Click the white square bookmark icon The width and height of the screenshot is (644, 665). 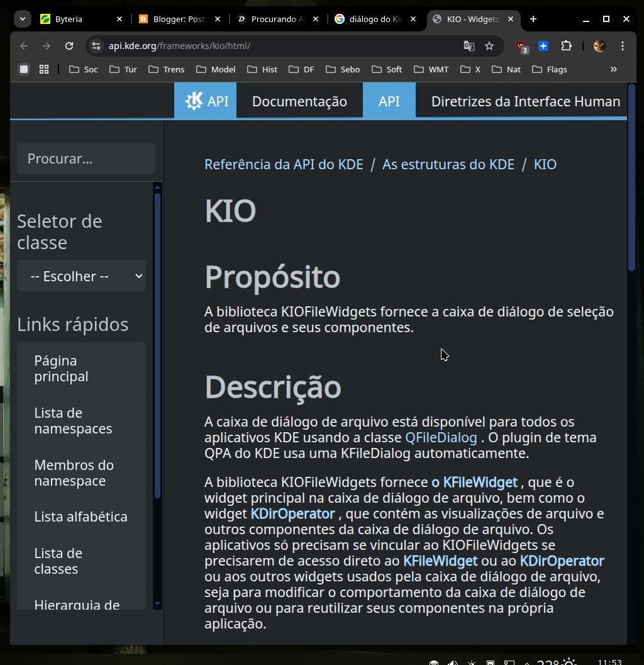click(x=24, y=69)
